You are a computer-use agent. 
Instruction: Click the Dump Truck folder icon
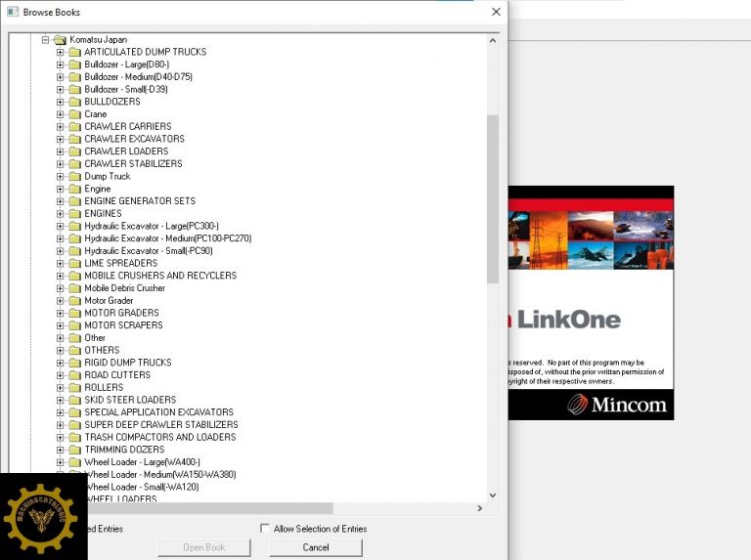click(x=74, y=176)
